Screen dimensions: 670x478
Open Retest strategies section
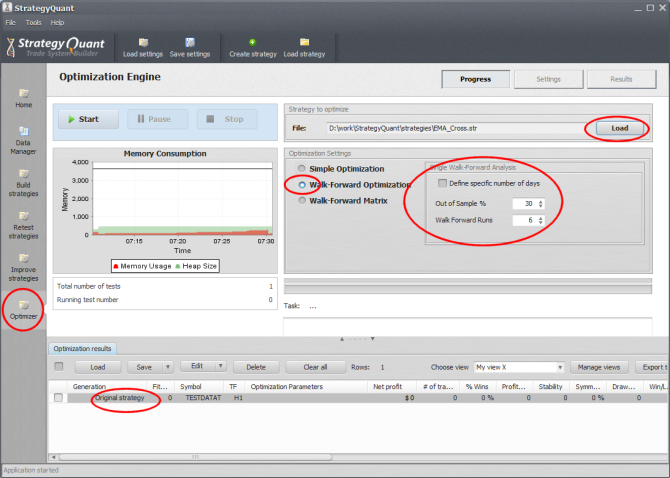tap(24, 225)
